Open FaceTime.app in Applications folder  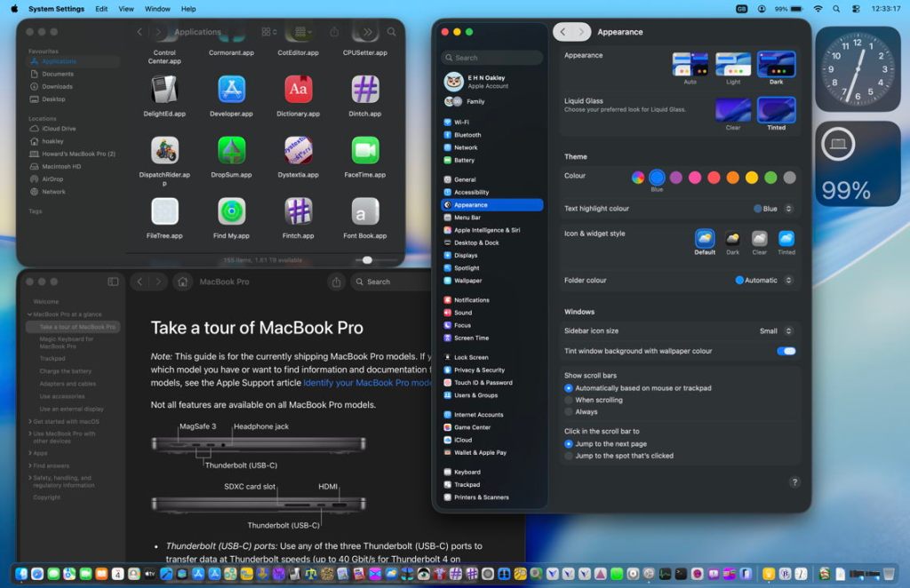365,150
